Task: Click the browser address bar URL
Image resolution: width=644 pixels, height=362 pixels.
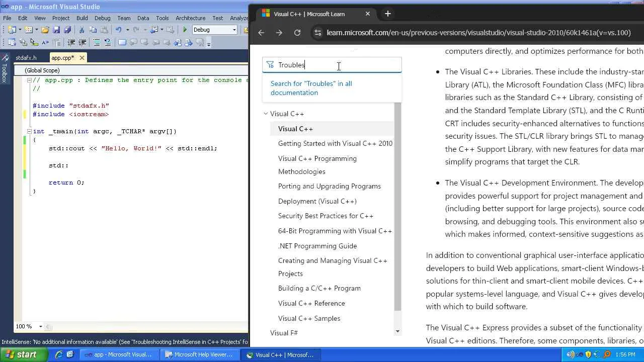Action: [x=478, y=33]
